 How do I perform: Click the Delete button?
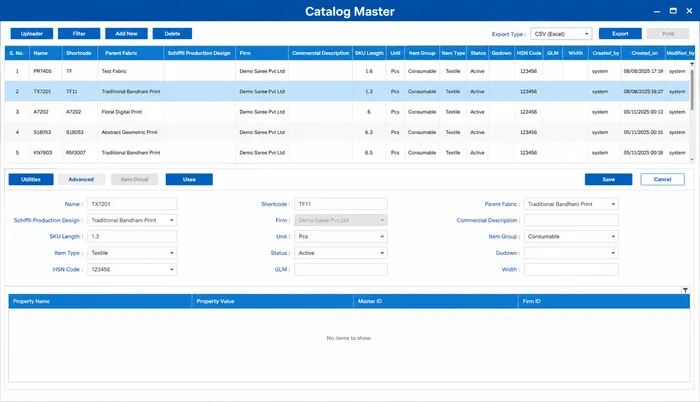pyautogui.click(x=172, y=34)
